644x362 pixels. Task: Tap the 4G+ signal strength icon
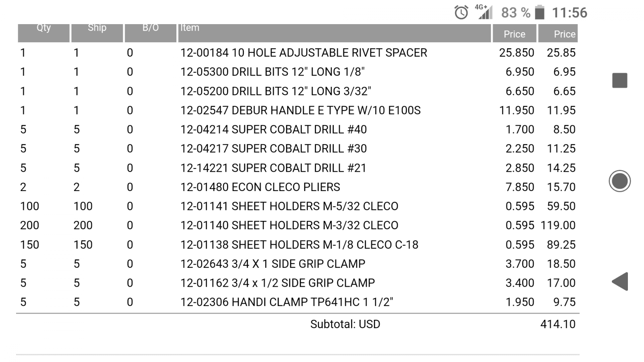pyautogui.click(x=483, y=12)
